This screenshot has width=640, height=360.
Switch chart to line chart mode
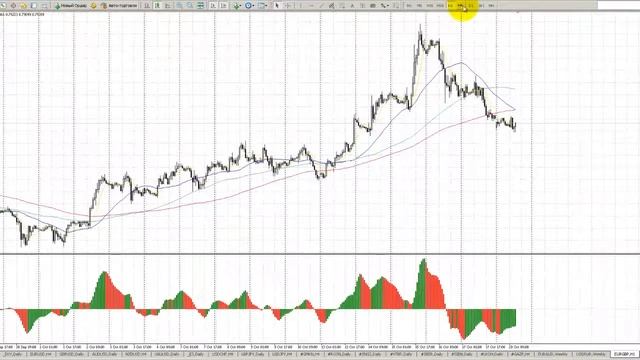click(168, 6)
